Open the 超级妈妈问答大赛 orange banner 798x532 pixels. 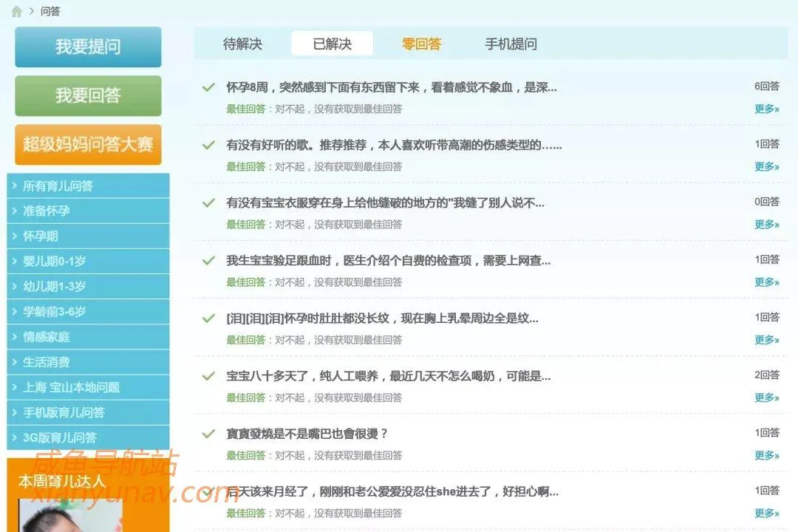pyautogui.click(x=88, y=144)
